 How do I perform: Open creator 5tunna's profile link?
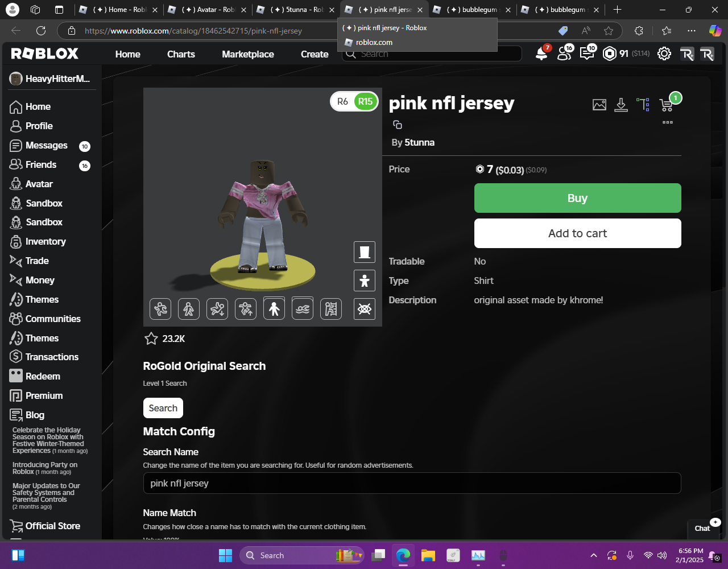[420, 142]
